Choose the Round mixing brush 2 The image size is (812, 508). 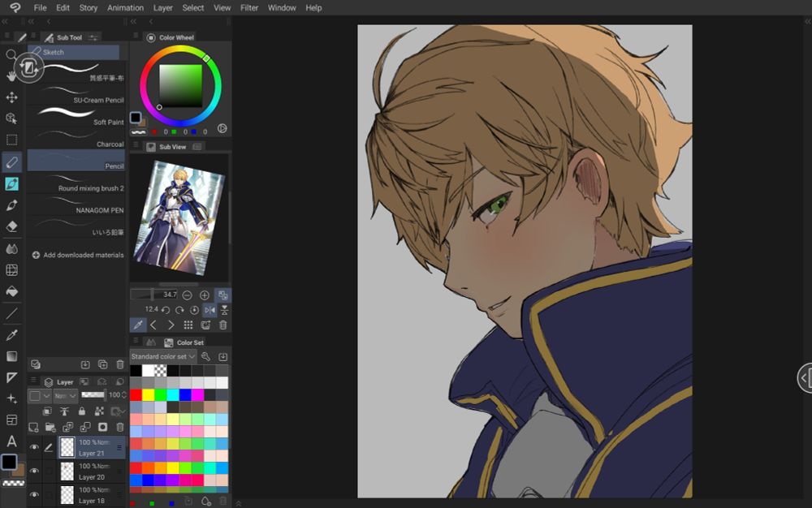click(76, 183)
